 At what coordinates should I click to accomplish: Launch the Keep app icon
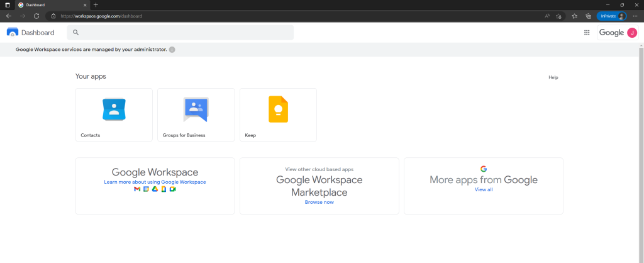[278, 109]
